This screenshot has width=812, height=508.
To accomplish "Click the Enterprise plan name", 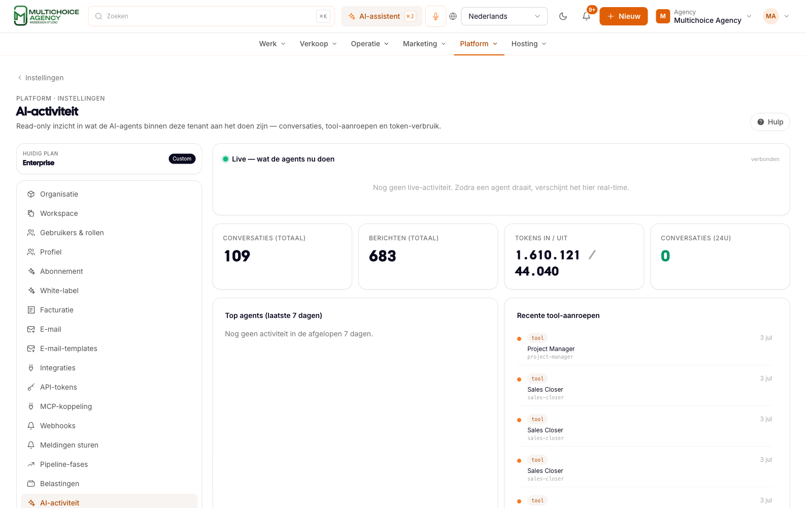I will coord(39,163).
